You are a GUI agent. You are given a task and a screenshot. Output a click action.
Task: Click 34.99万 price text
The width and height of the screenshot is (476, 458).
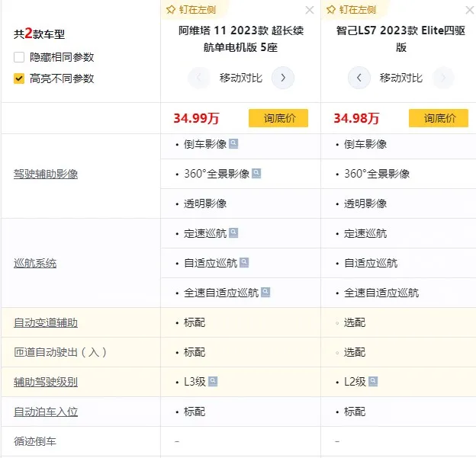196,118
